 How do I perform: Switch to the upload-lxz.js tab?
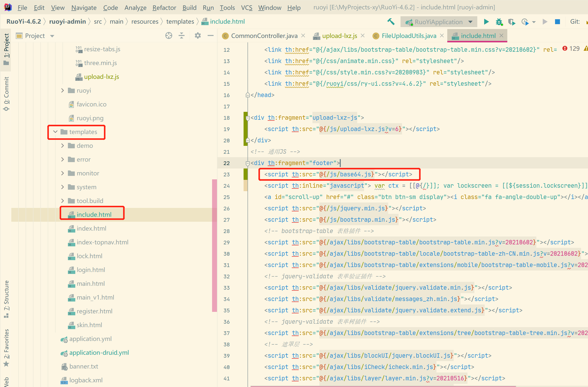(x=340, y=36)
